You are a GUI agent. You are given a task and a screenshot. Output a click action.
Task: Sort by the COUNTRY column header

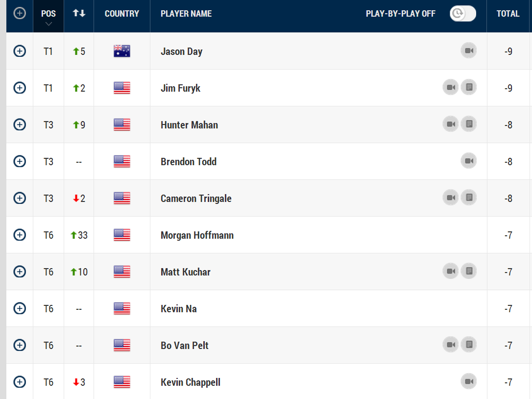click(x=122, y=14)
